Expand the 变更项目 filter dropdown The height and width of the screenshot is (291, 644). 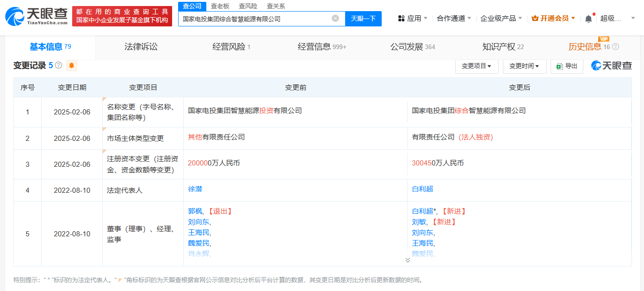(x=477, y=66)
